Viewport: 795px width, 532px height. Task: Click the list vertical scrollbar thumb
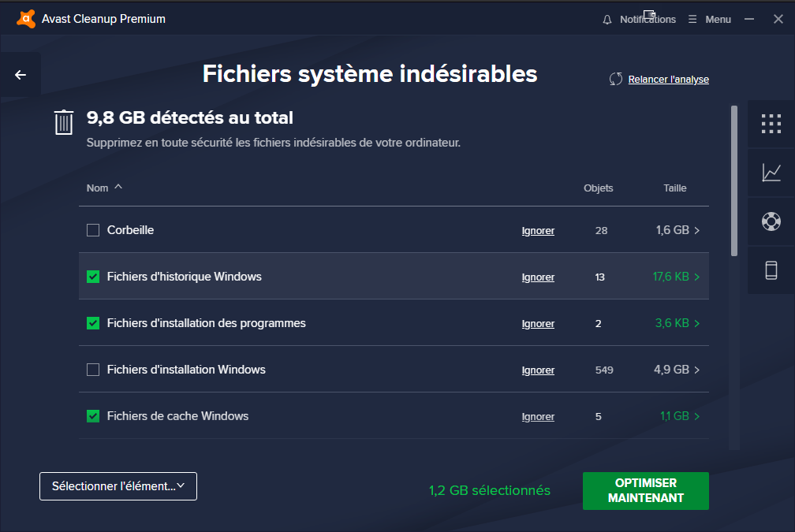(734, 181)
